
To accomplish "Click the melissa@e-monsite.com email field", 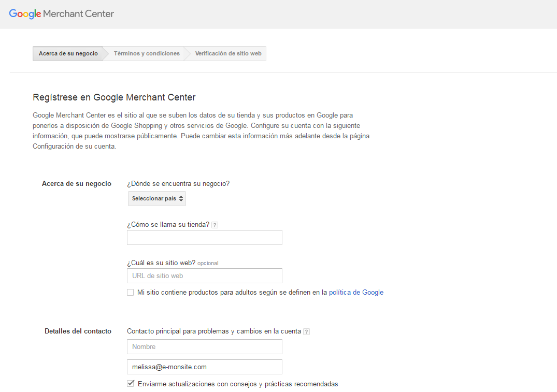I will [205, 367].
